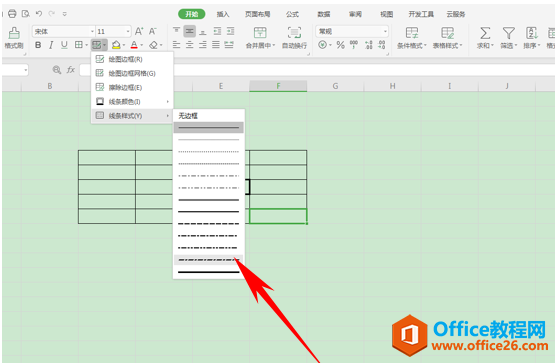
Task: Select column G header
Action: click(x=335, y=86)
